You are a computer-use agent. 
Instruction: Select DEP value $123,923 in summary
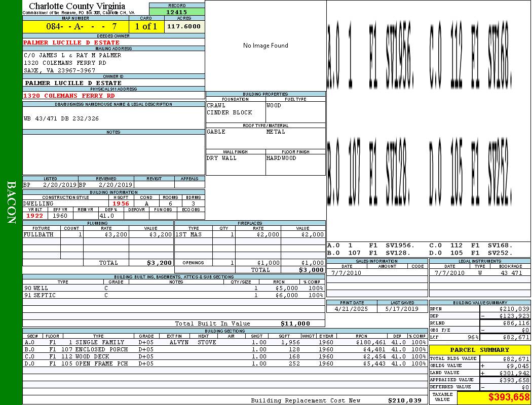[x=514, y=316]
